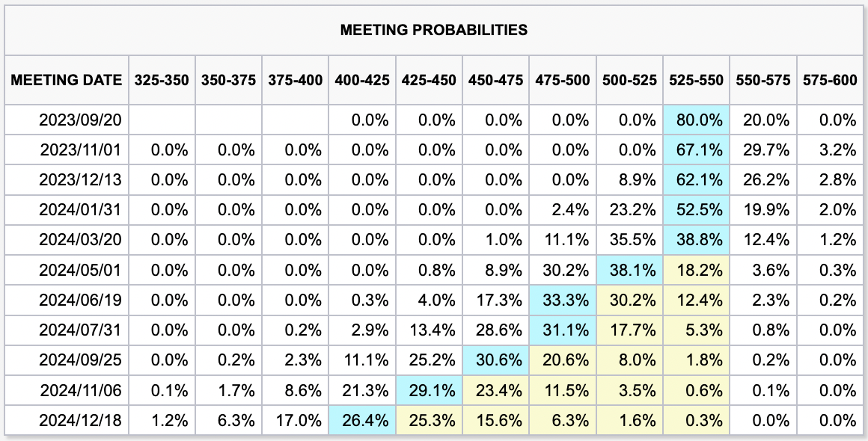Select the blue 26.4% cell
This screenshot has height=441, width=868.
click(x=362, y=421)
